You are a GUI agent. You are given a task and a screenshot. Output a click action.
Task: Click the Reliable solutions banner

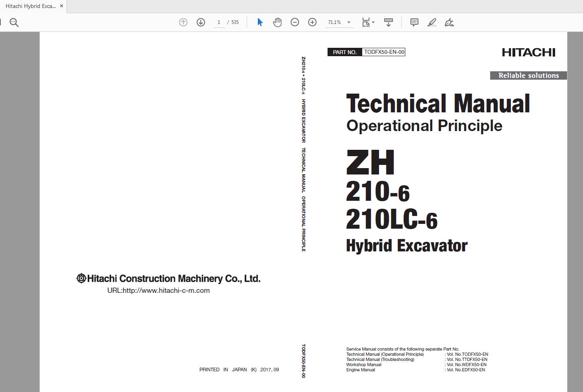point(528,75)
